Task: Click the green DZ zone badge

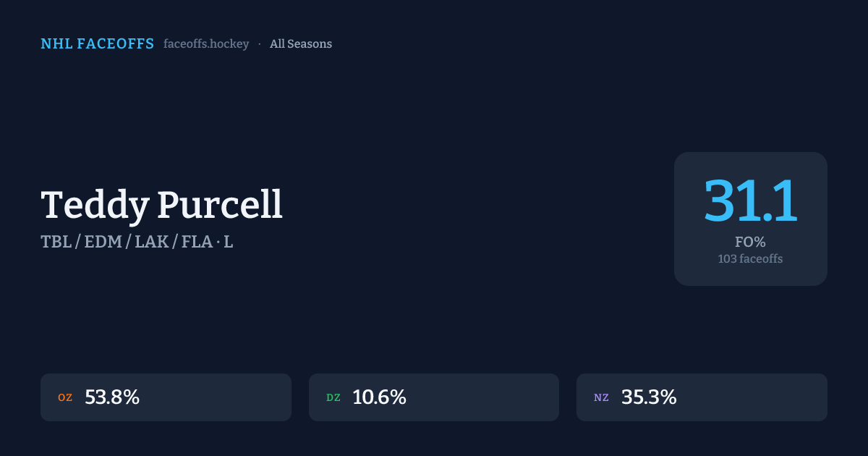Action: click(333, 397)
